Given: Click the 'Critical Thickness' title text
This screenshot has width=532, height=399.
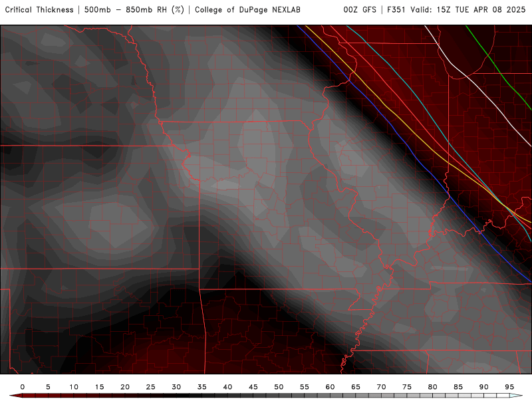Looking at the screenshot, I should [x=39, y=10].
